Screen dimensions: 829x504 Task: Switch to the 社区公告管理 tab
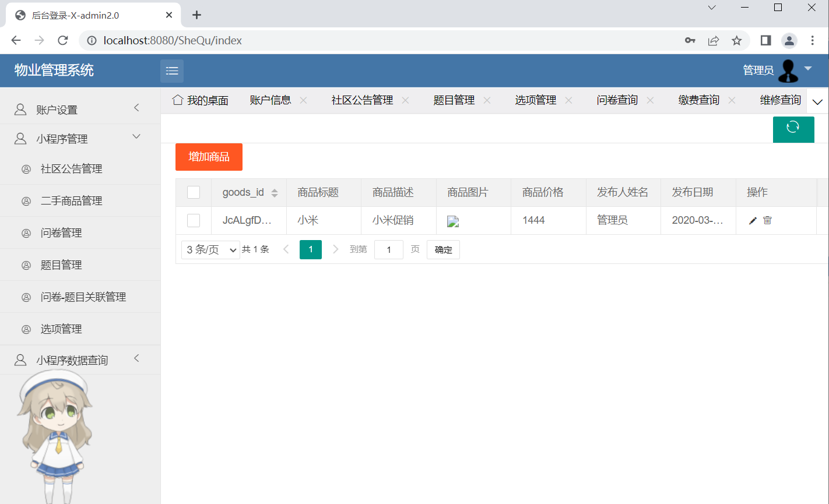pos(362,100)
